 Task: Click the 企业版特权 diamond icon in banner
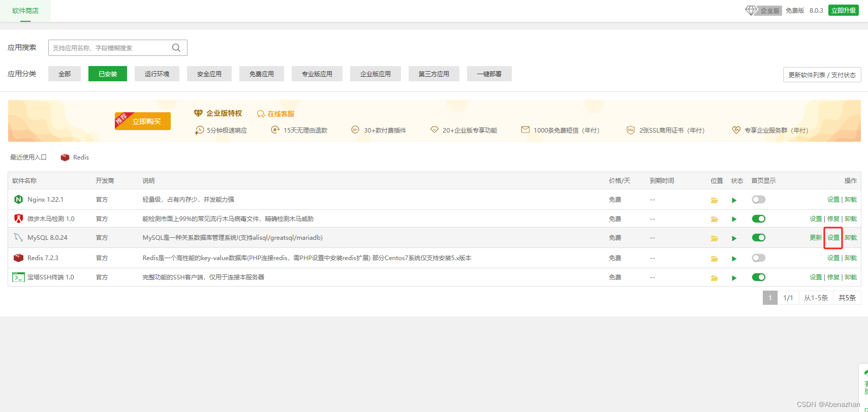(198, 113)
